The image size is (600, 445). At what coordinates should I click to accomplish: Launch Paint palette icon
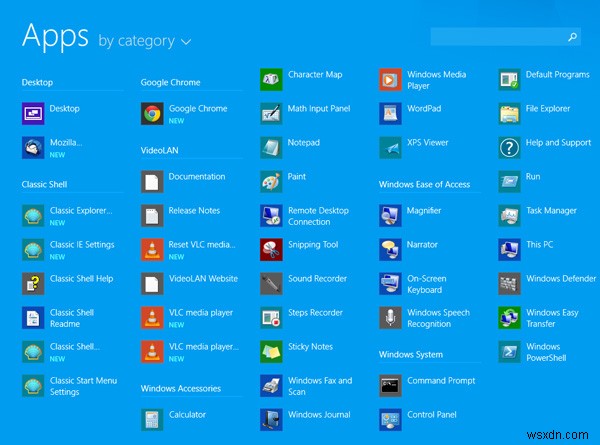click(271, 182)
